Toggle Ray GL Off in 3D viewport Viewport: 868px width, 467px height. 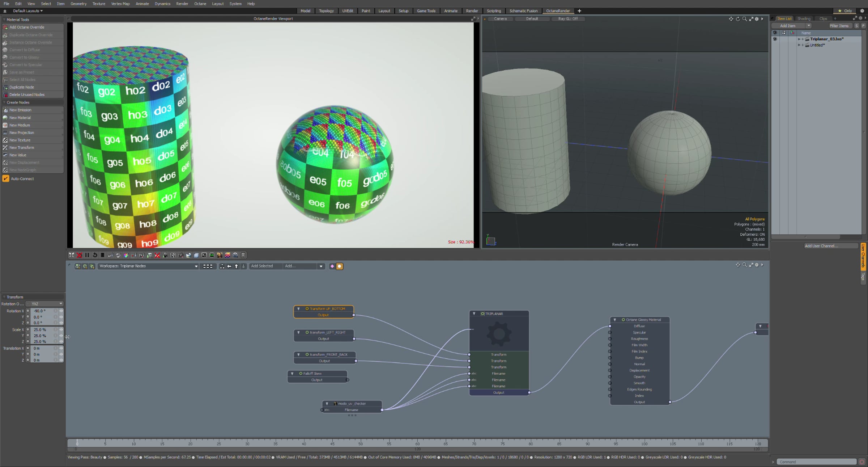[568, 19]
